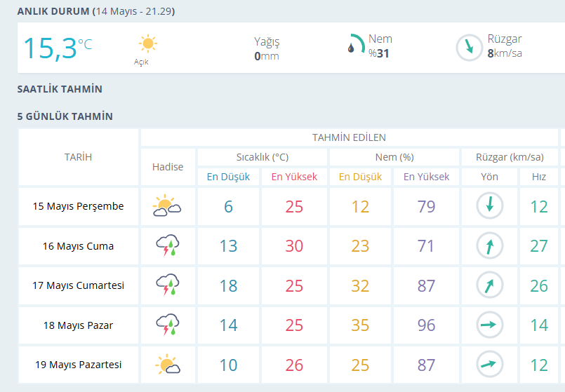Click wind direction arrow for 16 Mayıs Cuma
Image resolution: width=565 pixels, height=392 pixels.
pyautogui.click(x=489, y=246)
